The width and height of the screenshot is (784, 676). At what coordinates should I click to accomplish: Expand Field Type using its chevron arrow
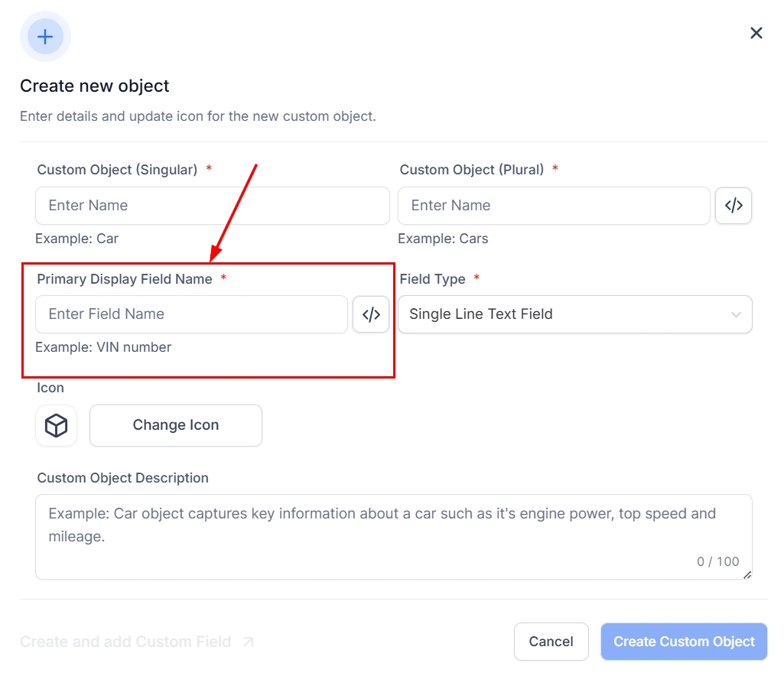pyautogui.click(x=736, y=314)
